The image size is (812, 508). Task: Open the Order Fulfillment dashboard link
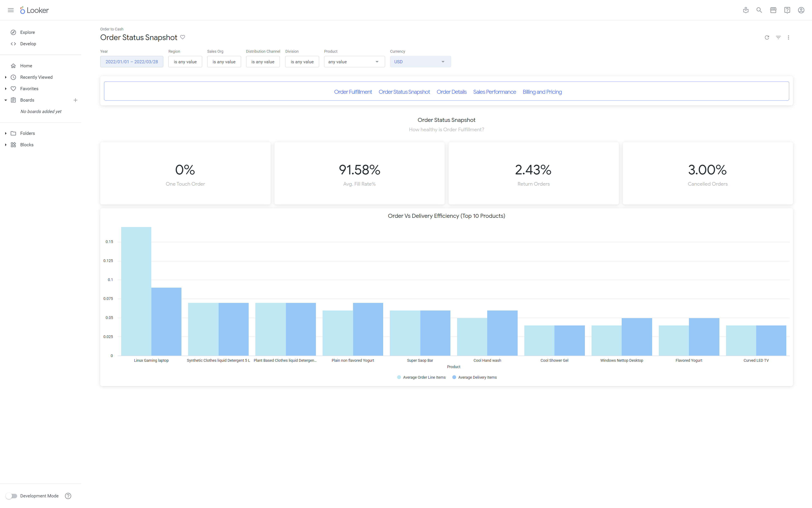353,92
